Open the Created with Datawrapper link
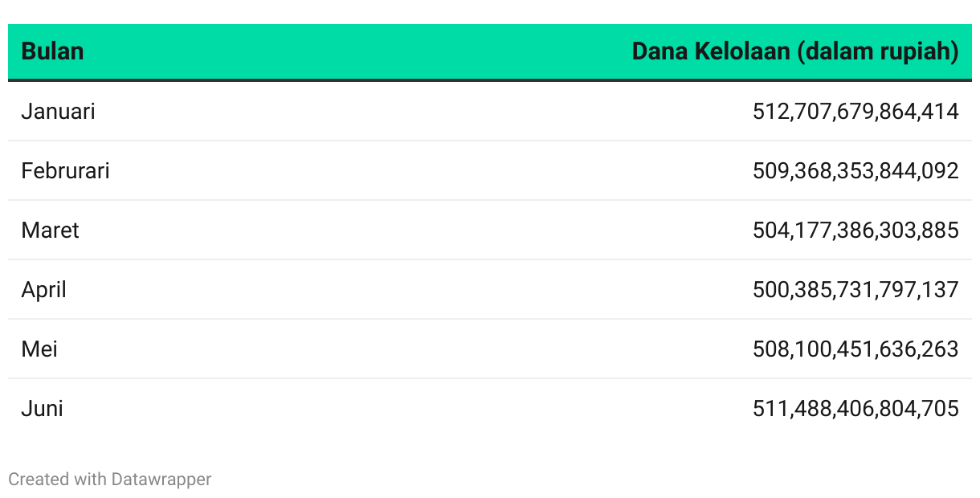The width and height of the screenshot is (980, 498). pos(110,480)
